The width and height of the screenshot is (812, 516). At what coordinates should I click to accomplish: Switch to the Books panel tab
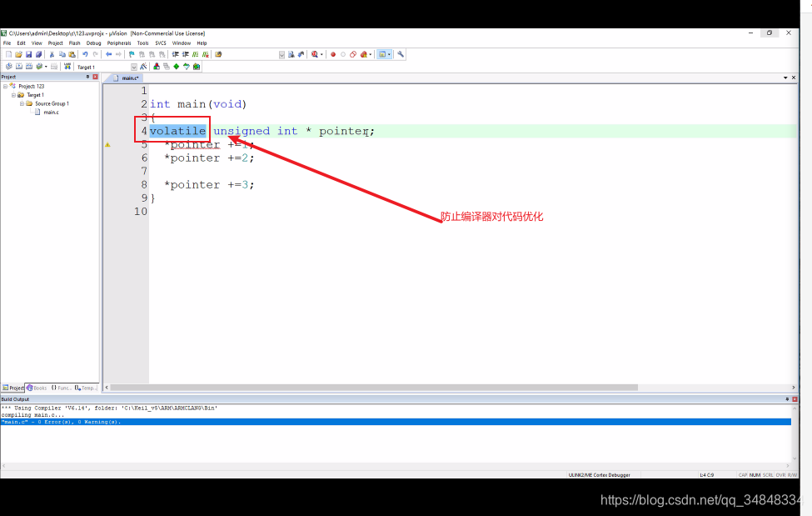point(37,388)
